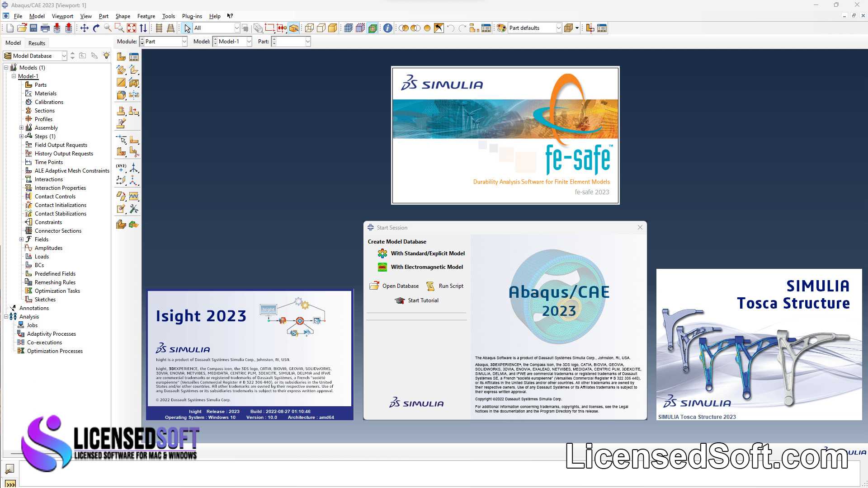
Task: Open the Module dropdown selector
Action: point(183,41)
